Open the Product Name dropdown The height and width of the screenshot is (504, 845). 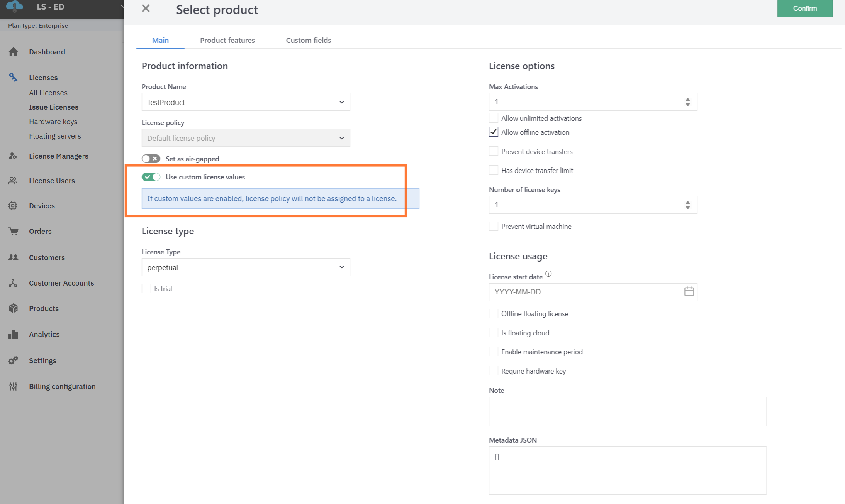[246, 102]
